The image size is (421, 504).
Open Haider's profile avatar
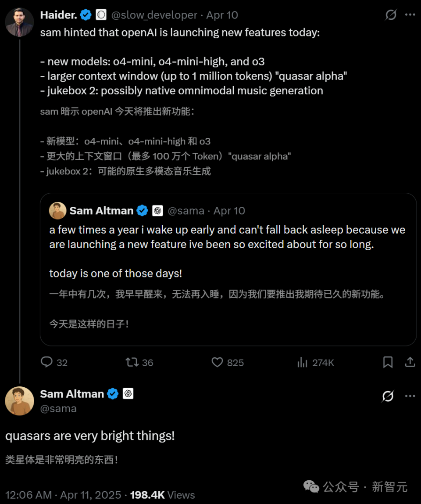19,22
